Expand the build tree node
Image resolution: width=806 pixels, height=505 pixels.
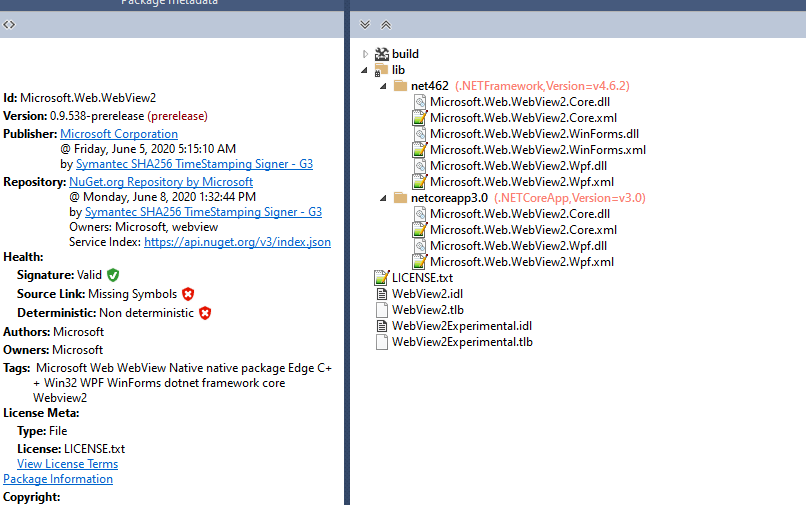(365, 54)
